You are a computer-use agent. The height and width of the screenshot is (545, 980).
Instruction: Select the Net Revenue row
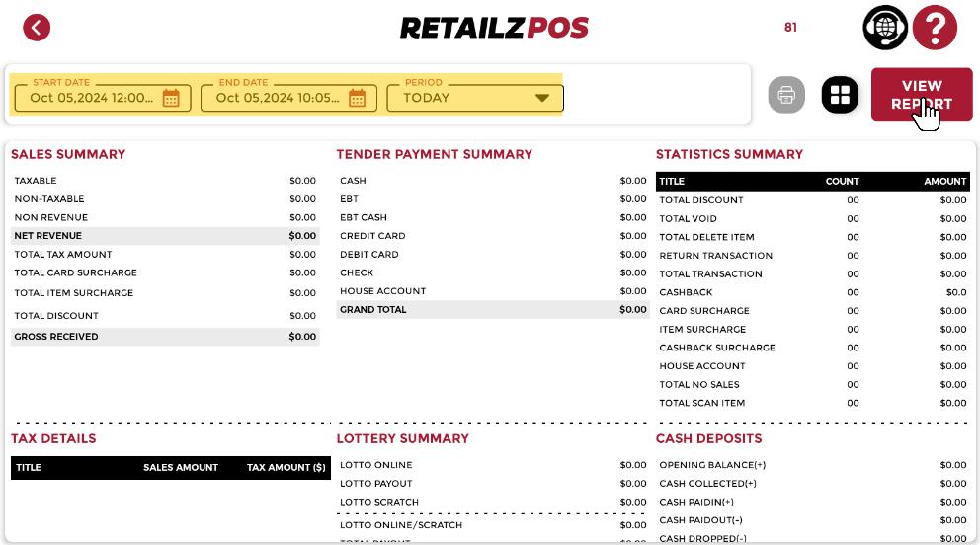[x=165, y=236]
